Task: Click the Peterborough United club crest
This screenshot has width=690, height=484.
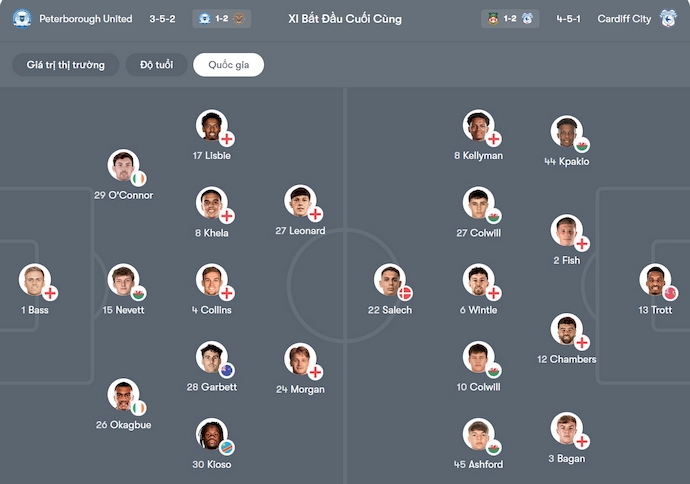Action: (x=22, y=19)
